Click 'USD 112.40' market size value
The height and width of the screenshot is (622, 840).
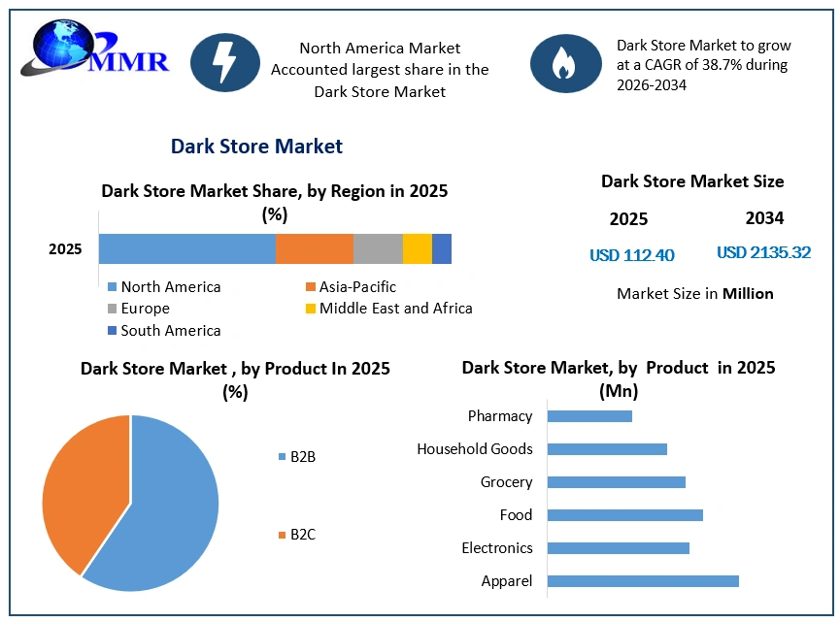(631, 255)
